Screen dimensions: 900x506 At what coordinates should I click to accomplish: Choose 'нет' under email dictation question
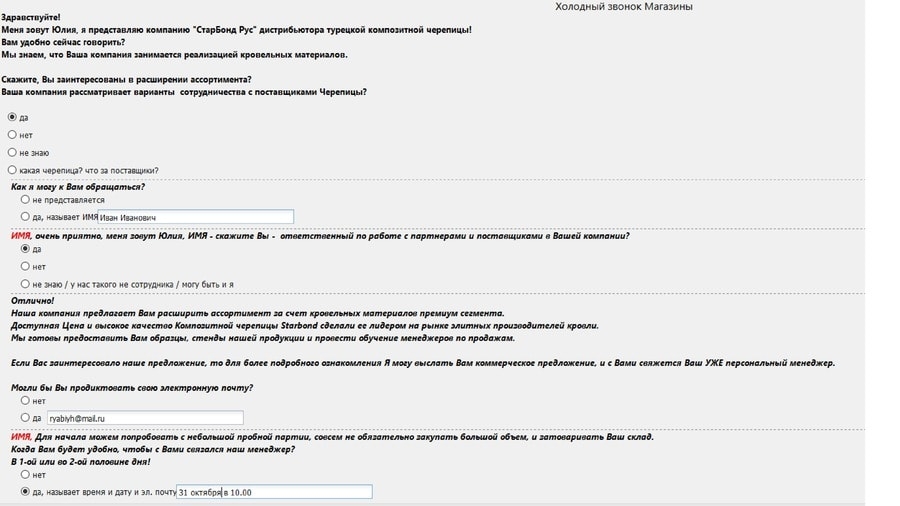pos(25,400)
